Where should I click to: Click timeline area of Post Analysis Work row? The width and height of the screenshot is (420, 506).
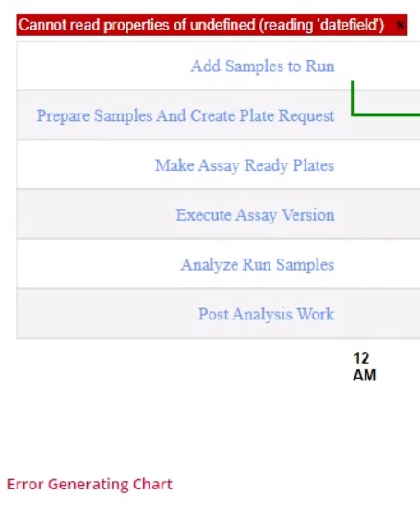pos(379,314)
